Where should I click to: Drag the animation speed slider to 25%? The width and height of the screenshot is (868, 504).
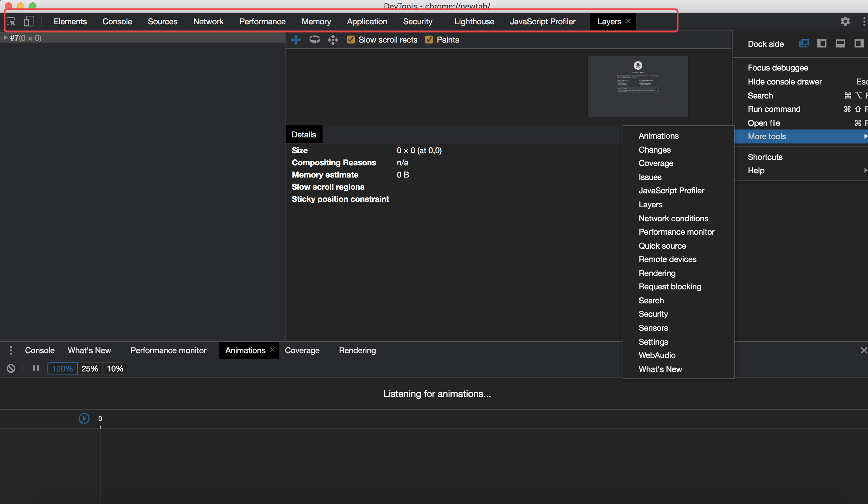pos(89,368)
